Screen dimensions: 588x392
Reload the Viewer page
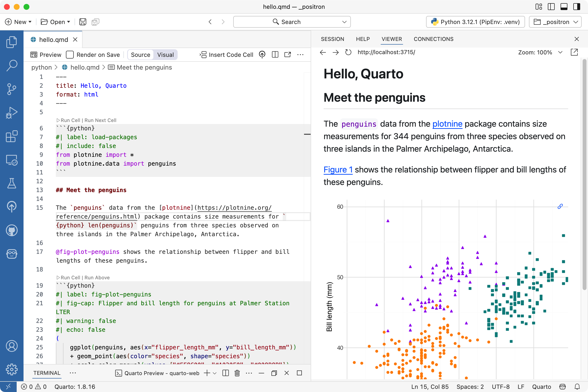click(x=348, y=52)
